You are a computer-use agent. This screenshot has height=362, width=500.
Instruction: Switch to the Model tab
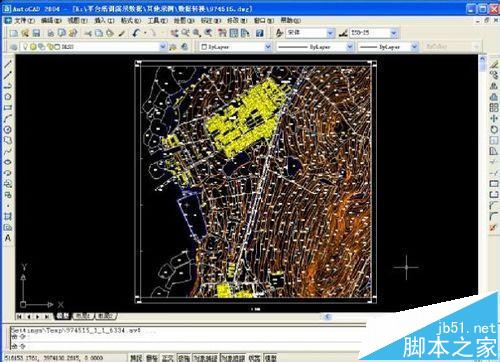point(63,316)
